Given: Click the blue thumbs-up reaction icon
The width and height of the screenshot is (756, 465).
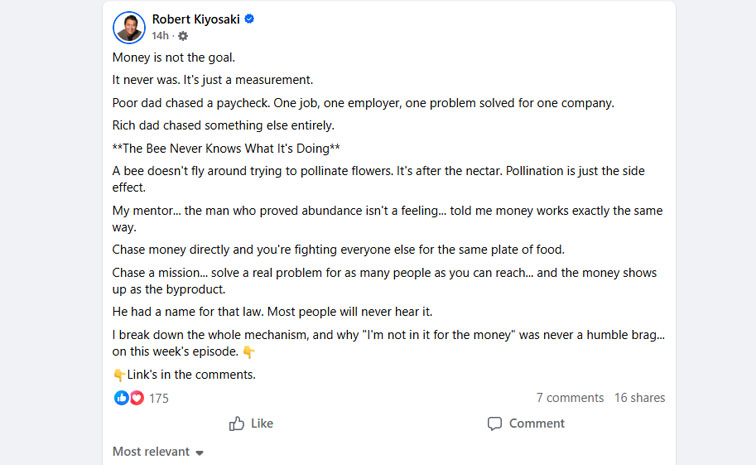Looking at the screenshot, I should [x=121, y=398].
